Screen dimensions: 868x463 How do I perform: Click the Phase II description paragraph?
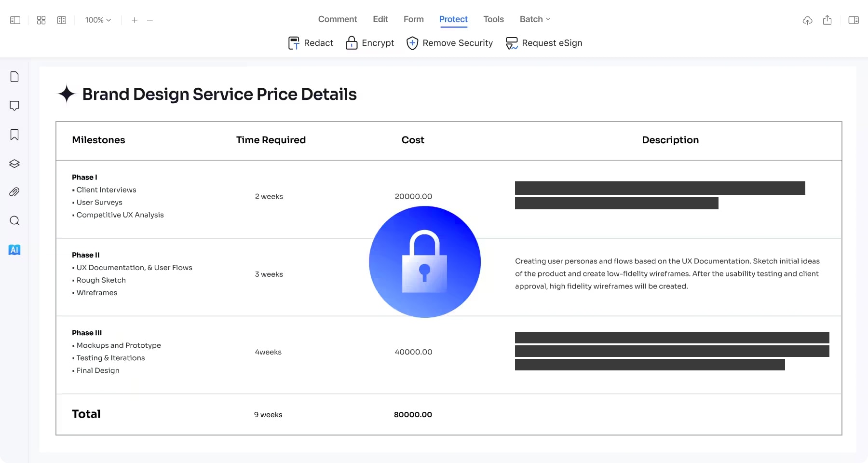667,273
